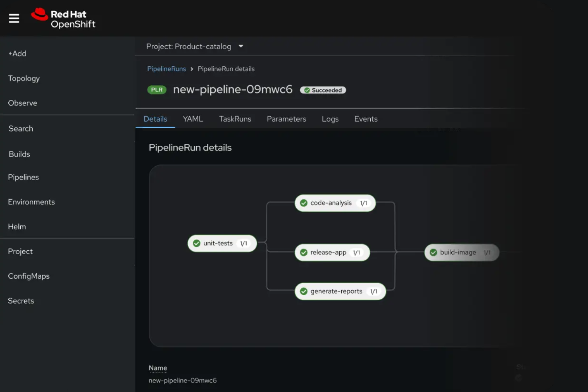Image resolution: width=588 pixels, height=392 pixels.
Task: Open the Logs tab
Action: [330, 119]
